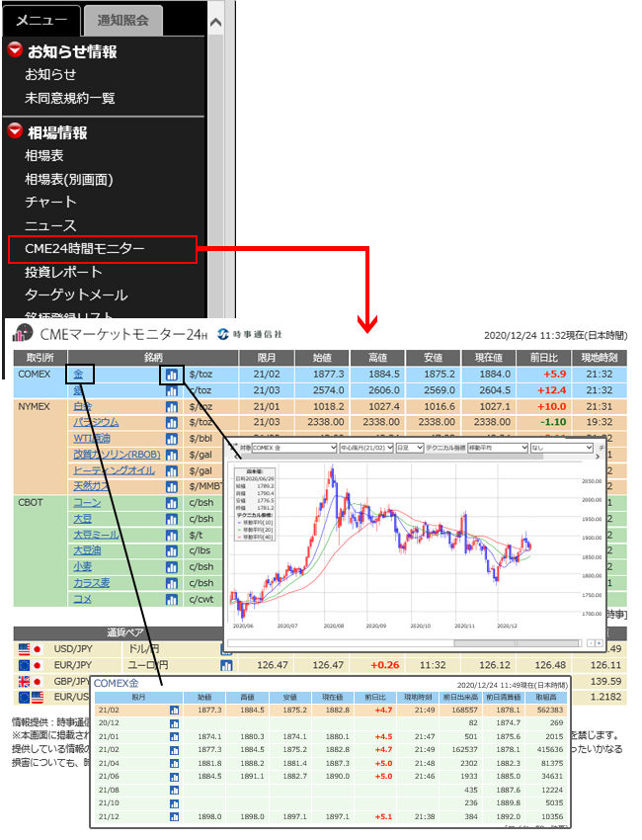Click the chart toolbar's horizontal scrollbar
Screen dimensions: 642x840
(x=392, y=457)
